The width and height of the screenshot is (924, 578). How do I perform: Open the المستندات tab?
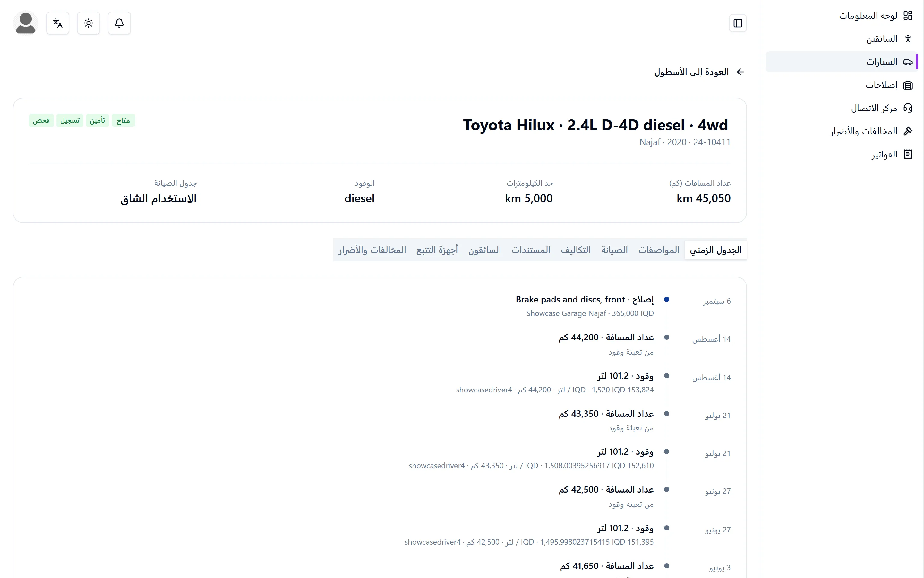tap(531, 250)
